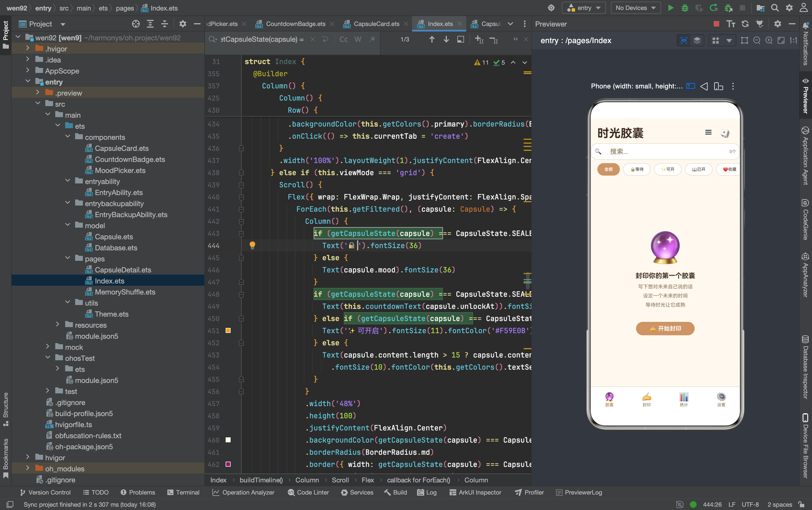Fit preview to the window
Screen dimensions: 812x510
(x=781, y=41)
